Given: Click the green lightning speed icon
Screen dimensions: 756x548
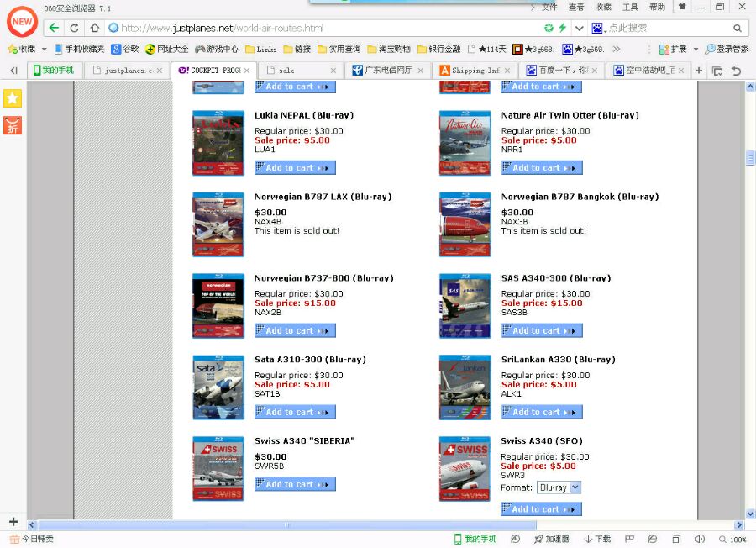Looking at the screenshot, I should click(562, 28).
